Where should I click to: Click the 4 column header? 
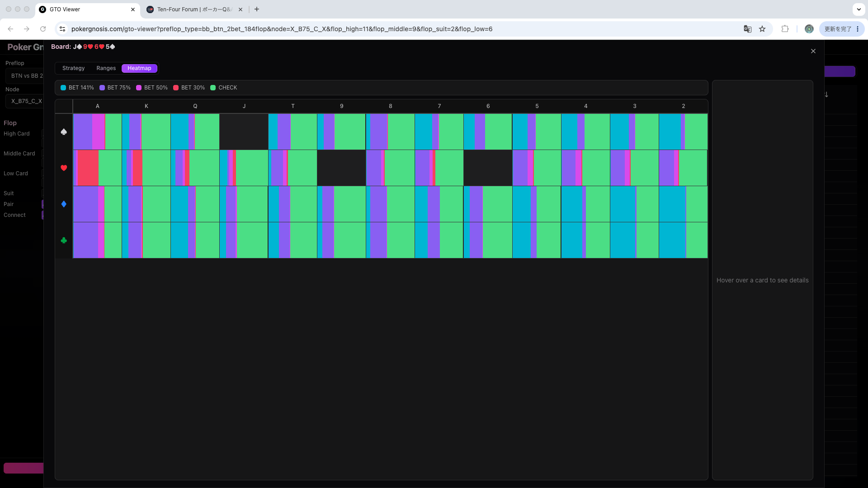point(585,106)
